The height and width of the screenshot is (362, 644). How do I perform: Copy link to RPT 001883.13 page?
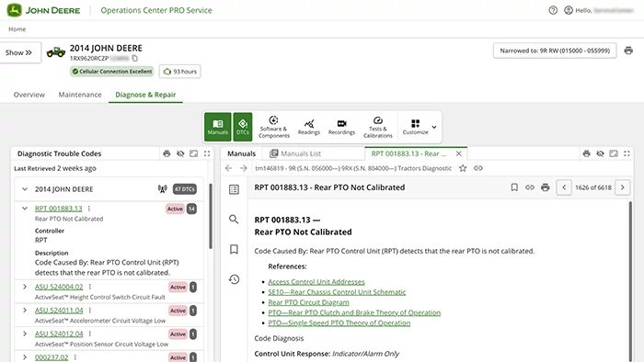(x=530, y=187)
